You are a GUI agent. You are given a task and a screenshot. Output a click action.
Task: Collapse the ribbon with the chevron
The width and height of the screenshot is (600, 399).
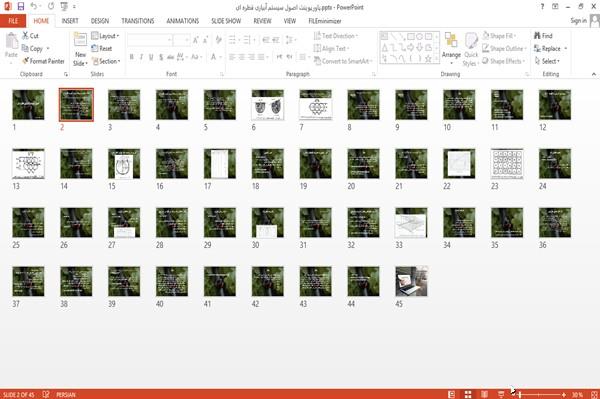click(594, 74)
